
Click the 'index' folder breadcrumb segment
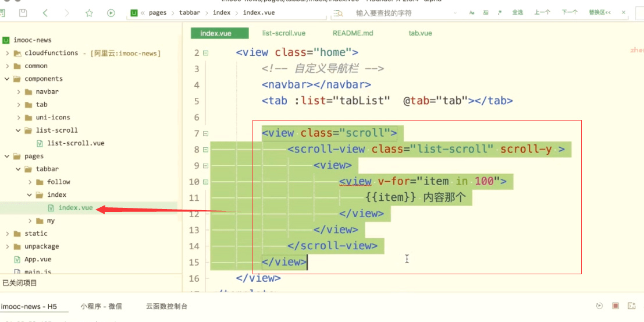pyautogui.click(x=222, y=13)
